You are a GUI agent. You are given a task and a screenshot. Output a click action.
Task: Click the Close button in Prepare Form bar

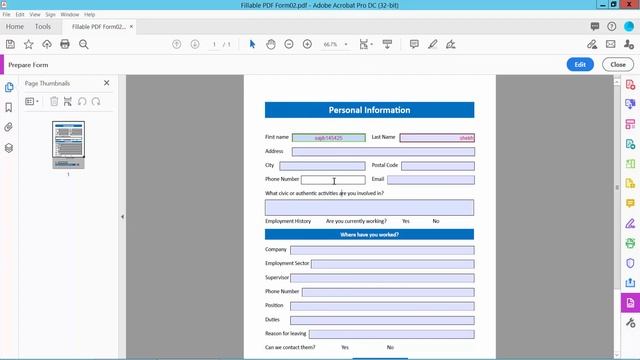[618, 64]
